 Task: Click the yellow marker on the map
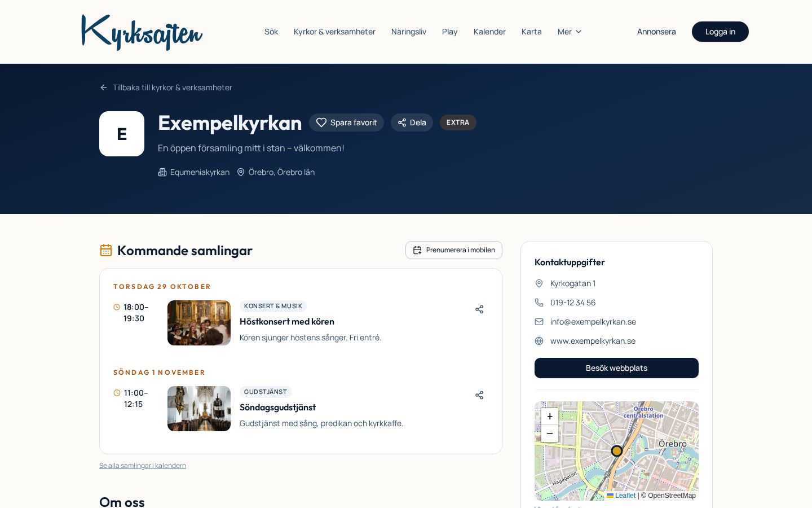[617, 451]
